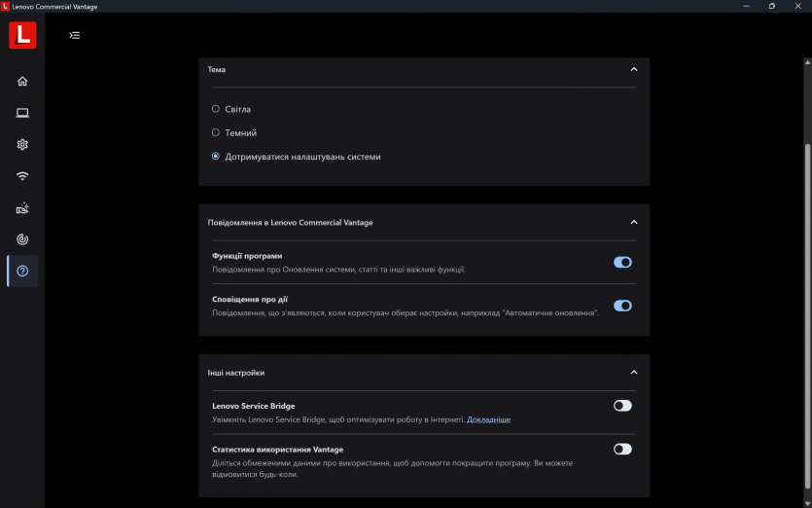812x508 pixels.
Task: Click the question mark help icon
Action: [x=22, y=271]
